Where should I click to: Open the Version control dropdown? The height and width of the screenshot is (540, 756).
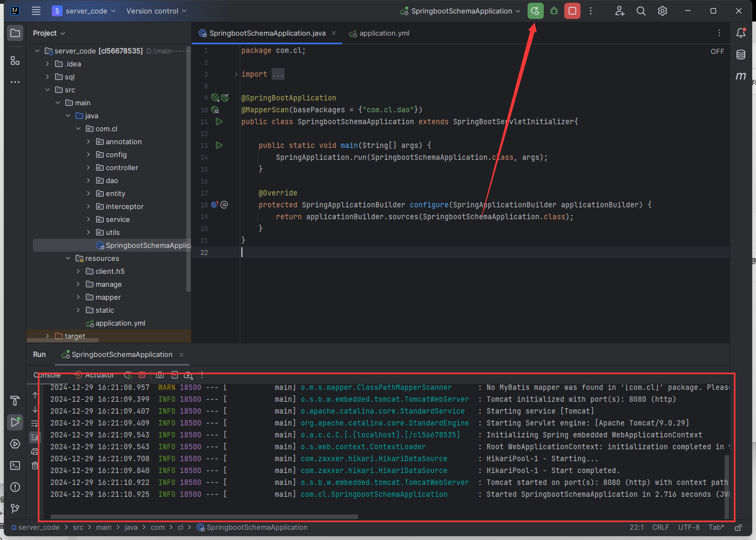click(x=156, y=11)
